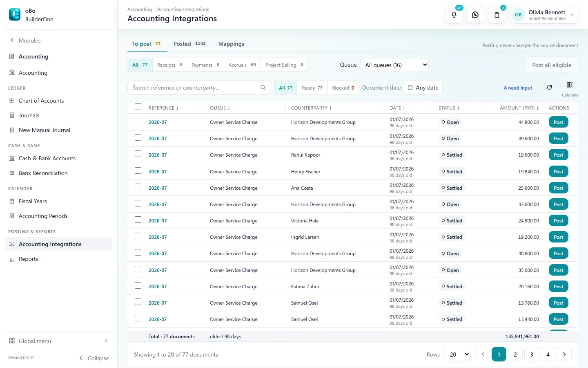Click the 8 need input button
The image size is (588, 368).
tap(518, 88)
